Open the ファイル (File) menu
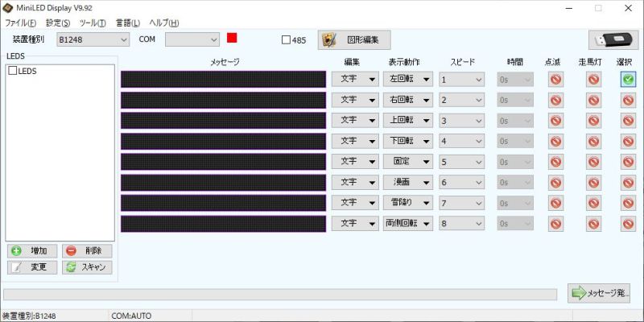The width and height of the screenshot is (644, 322). coord(21,23)
